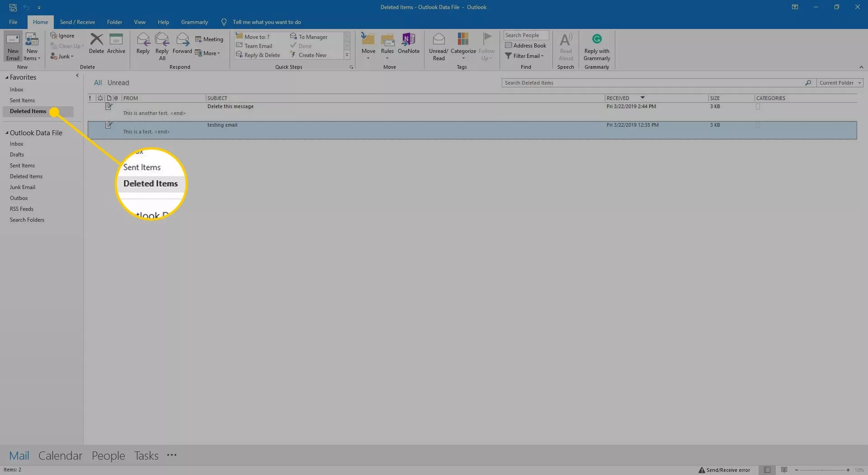Open the Categorize color menu
The width and height of the screenshot is (868, 475).
tap(463, 46)
